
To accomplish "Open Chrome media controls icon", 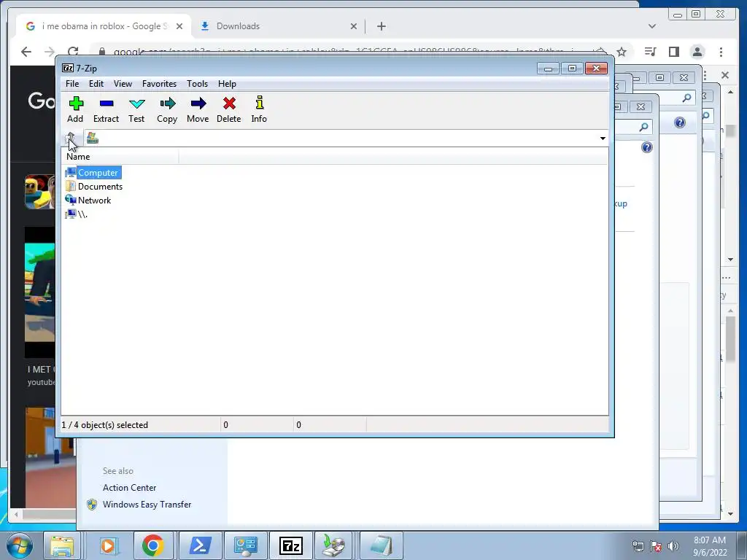I will tap(650, 52).
